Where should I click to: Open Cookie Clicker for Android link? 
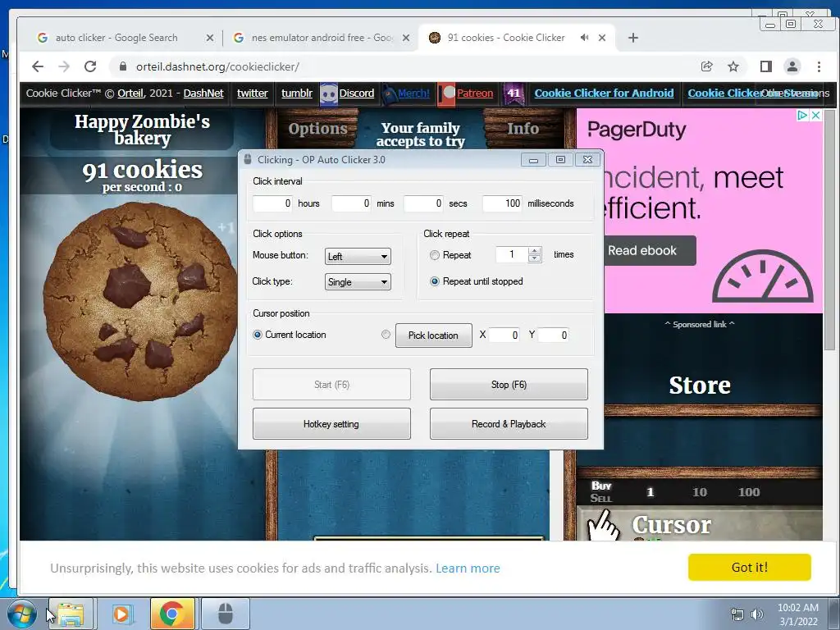(604, 94)
